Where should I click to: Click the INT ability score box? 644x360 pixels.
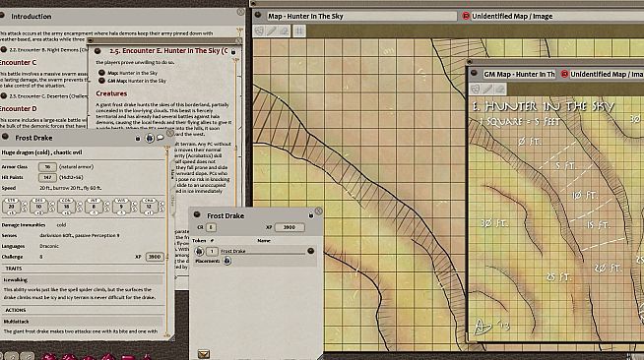click(94, 207)
